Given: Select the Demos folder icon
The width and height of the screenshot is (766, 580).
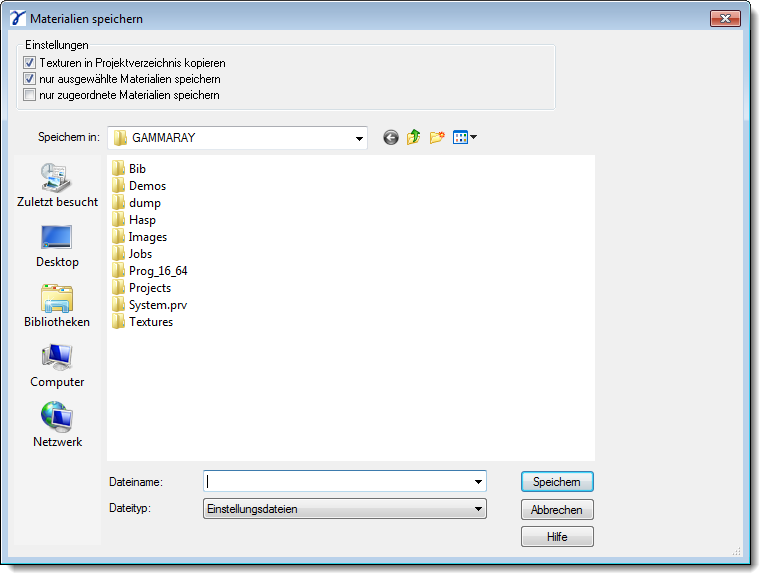Looking at the screenshot, I should click(x=118, y=186).
